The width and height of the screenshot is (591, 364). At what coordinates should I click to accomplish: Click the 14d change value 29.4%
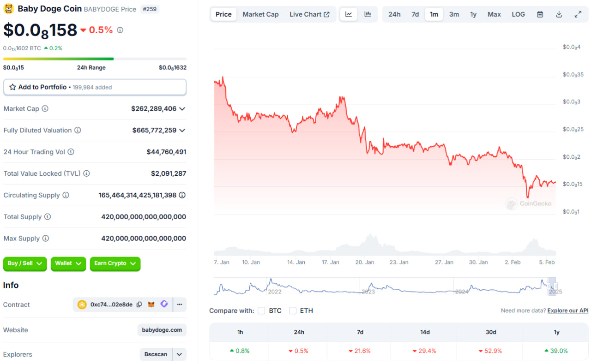click(424, 351)
